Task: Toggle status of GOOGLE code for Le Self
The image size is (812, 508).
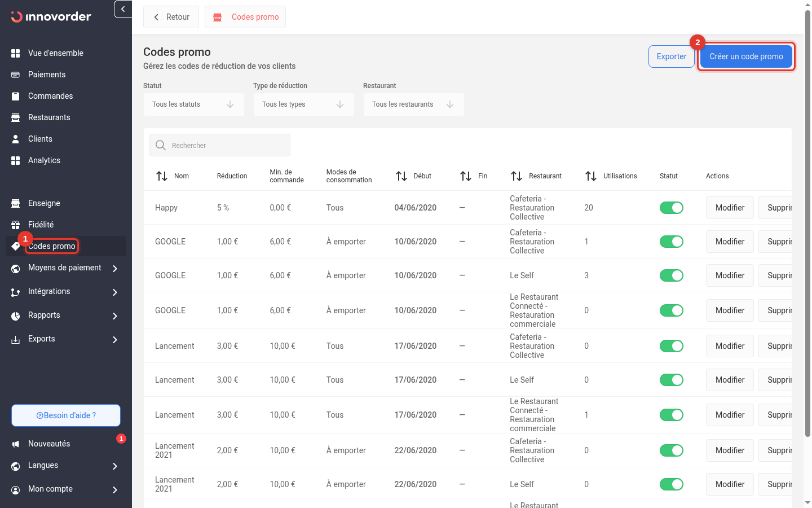Action: (672, 275)
